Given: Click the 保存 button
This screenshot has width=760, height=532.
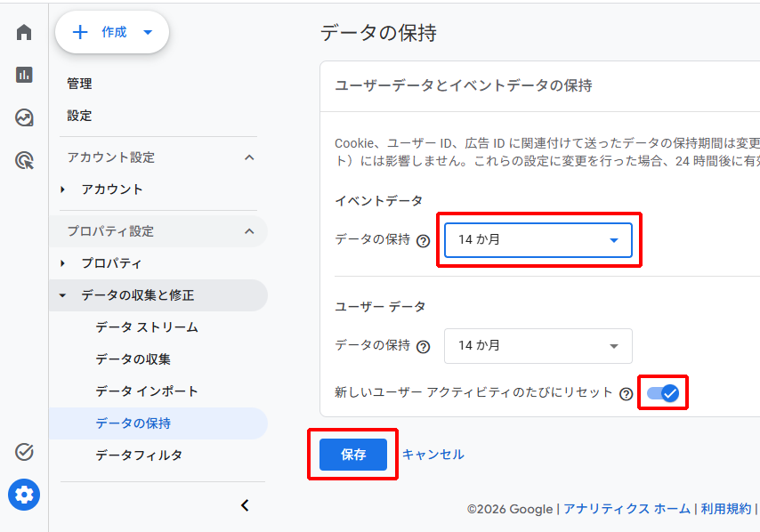Looking at the screenshot, I should [x=352, y=455].
